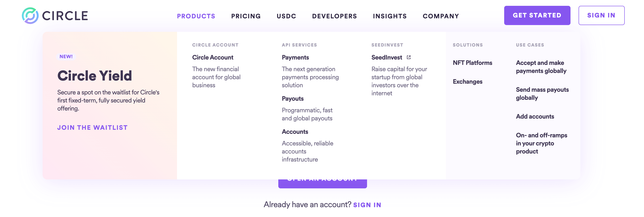Open the Payouts service page

[292, 98]
